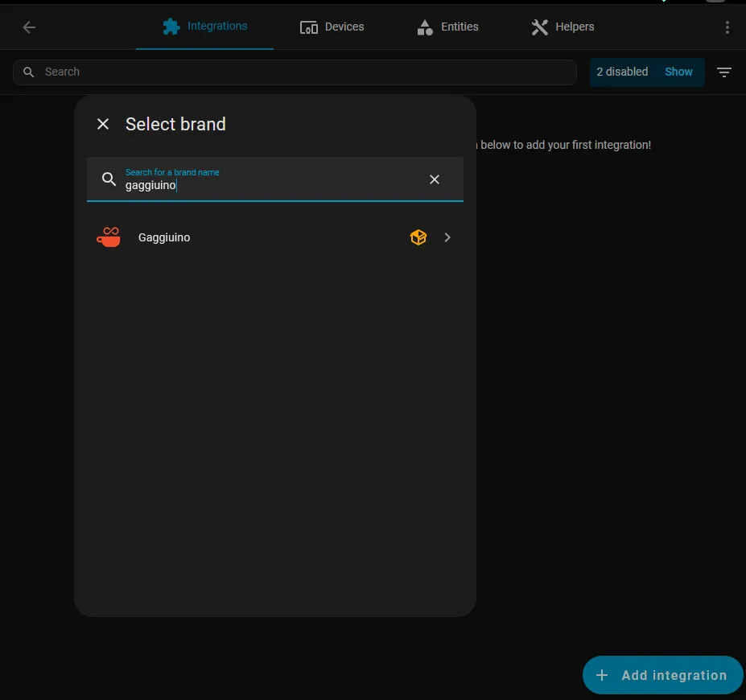Clear the brand search text

point(435,179)
